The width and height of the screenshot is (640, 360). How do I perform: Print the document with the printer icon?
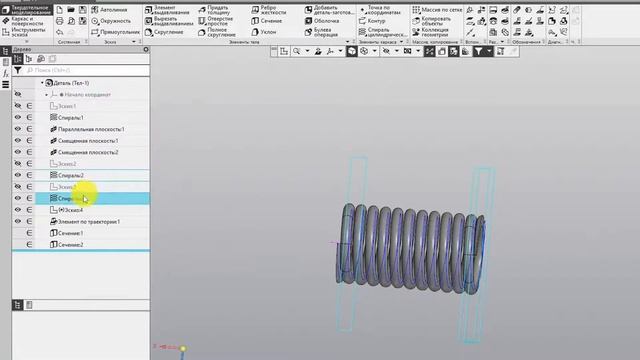(60, 21)
